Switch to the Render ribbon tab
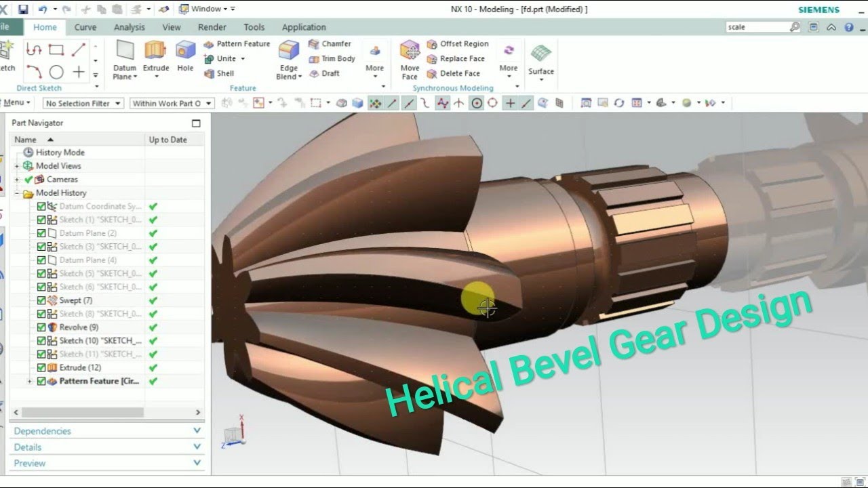This screenshot has width=868, height=488. point(212,27)
